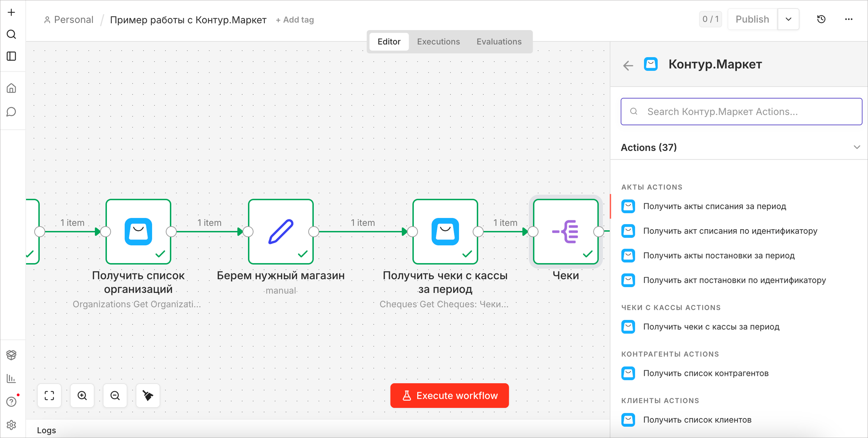Toggle the sidebar panel icon
Image resolution: width=868 pixels, height=438 pixels.
coord(11,56)
